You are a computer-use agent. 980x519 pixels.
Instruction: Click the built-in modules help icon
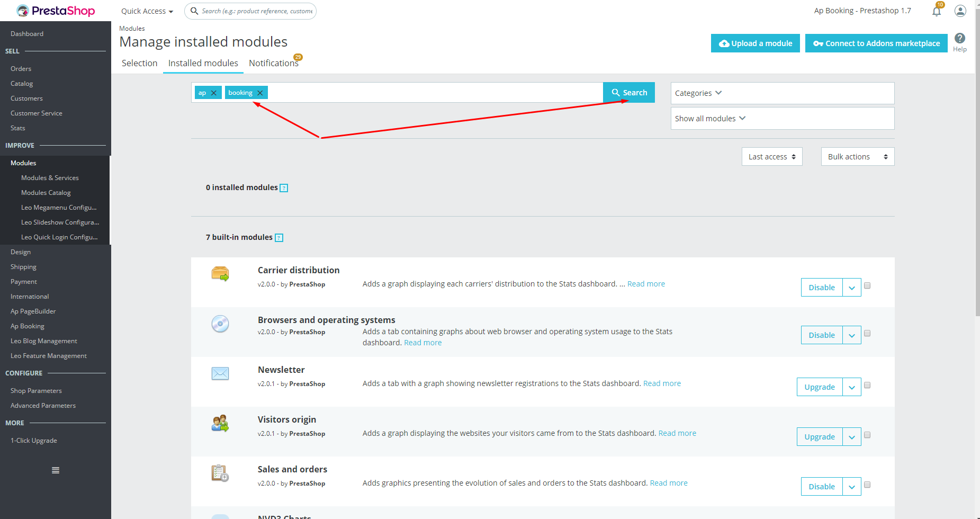[x=279, y=238]
